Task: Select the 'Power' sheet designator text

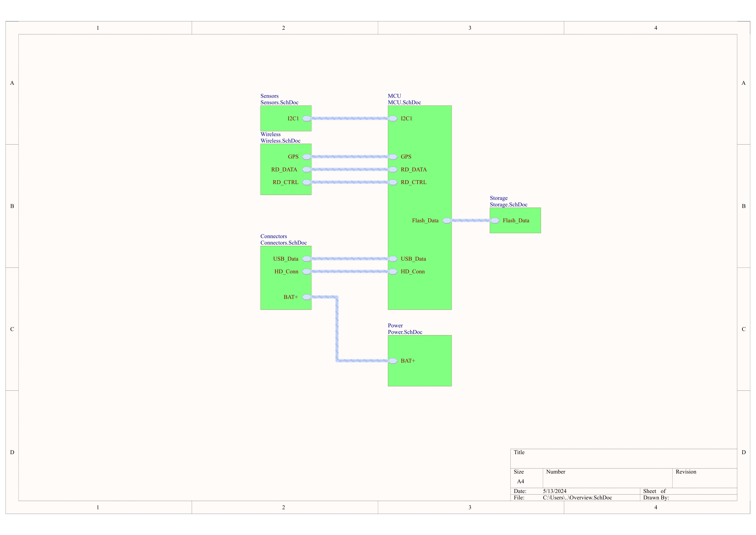Action: click(395, 325)
